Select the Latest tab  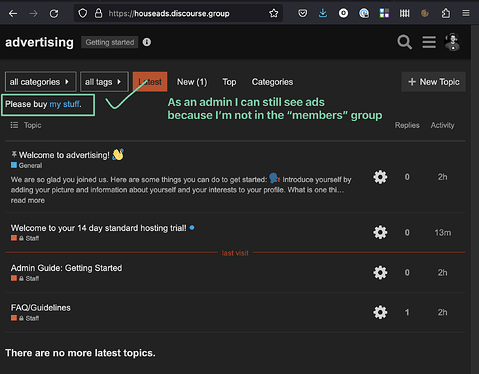150,82
